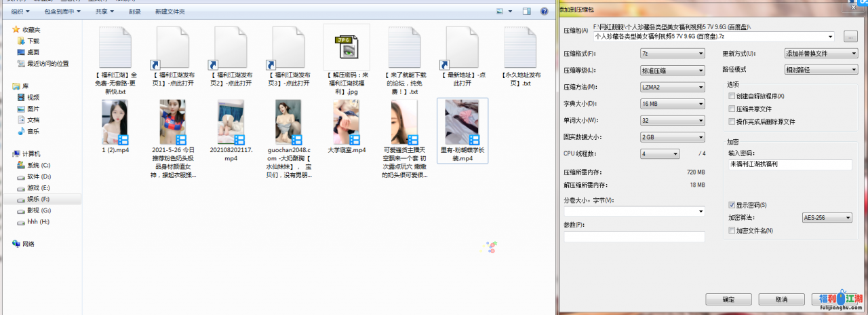Click the 取消 button
Screen dimensions: 868x315
781,299
